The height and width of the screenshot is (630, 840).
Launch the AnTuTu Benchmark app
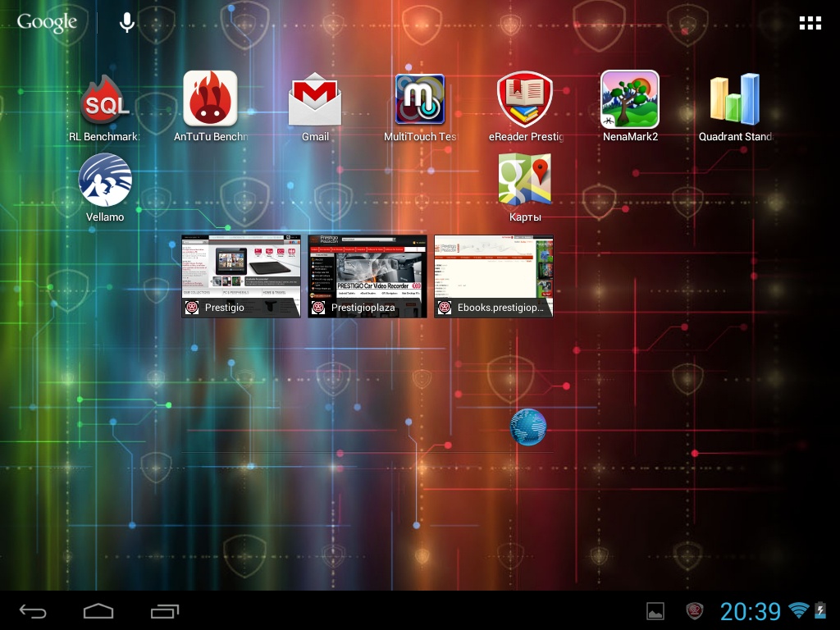click(x=210, y=100)
